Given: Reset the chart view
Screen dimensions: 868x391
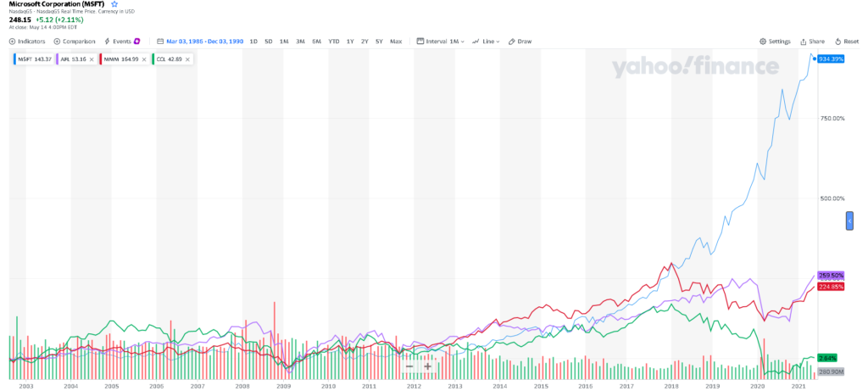Looking at the screenshot, I should point(847,41).
